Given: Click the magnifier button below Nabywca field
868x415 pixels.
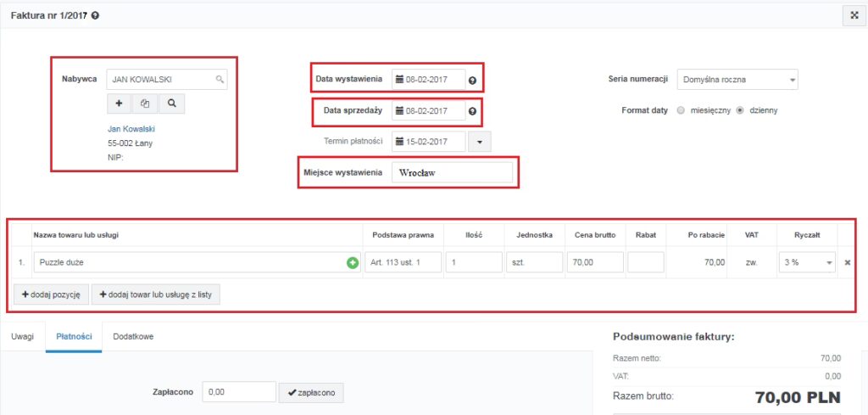Looking at the screenshot, I should pyautogui.click(x=171, y=103).
